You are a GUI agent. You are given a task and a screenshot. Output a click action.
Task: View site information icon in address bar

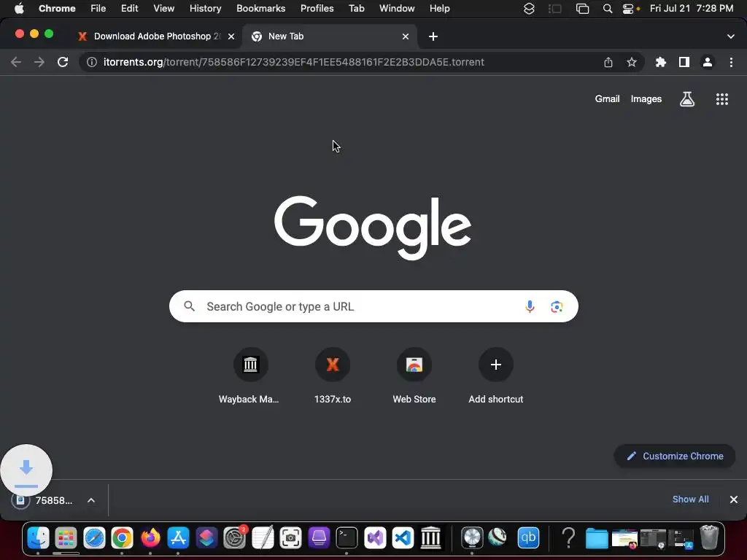[x=91, y=62]
